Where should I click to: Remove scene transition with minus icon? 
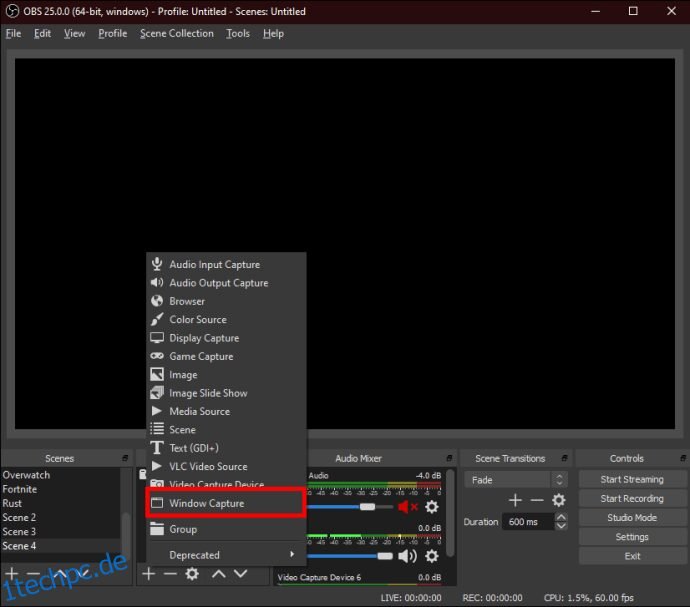537,500
